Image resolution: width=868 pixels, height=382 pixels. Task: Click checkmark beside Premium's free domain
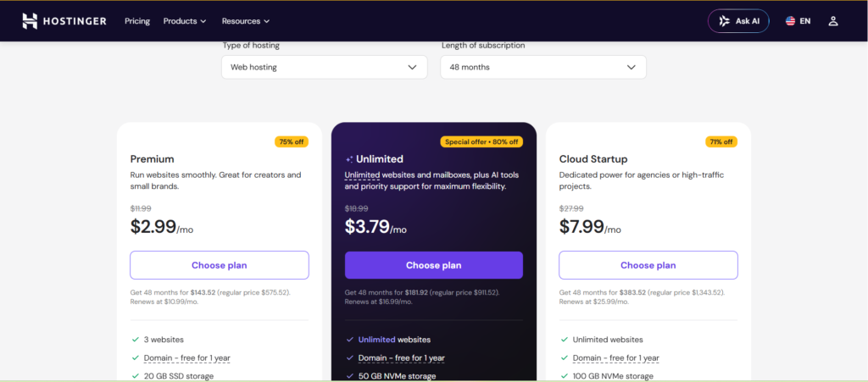tap(135, 357)
